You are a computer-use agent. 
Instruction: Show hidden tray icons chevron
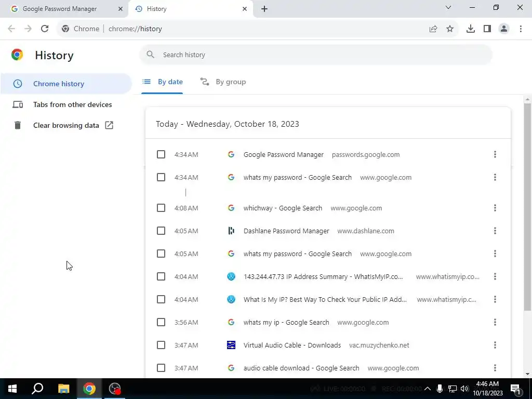(428, 389)
